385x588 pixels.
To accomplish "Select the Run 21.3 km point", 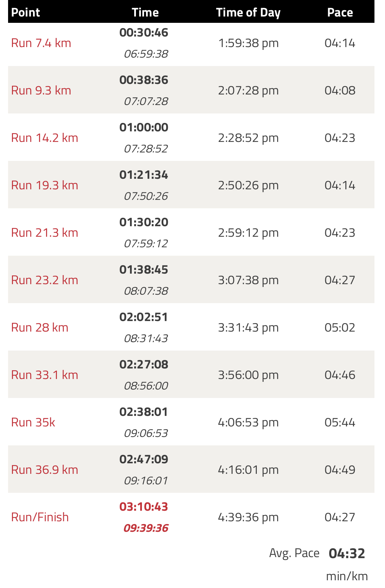I will click(45, 233).
